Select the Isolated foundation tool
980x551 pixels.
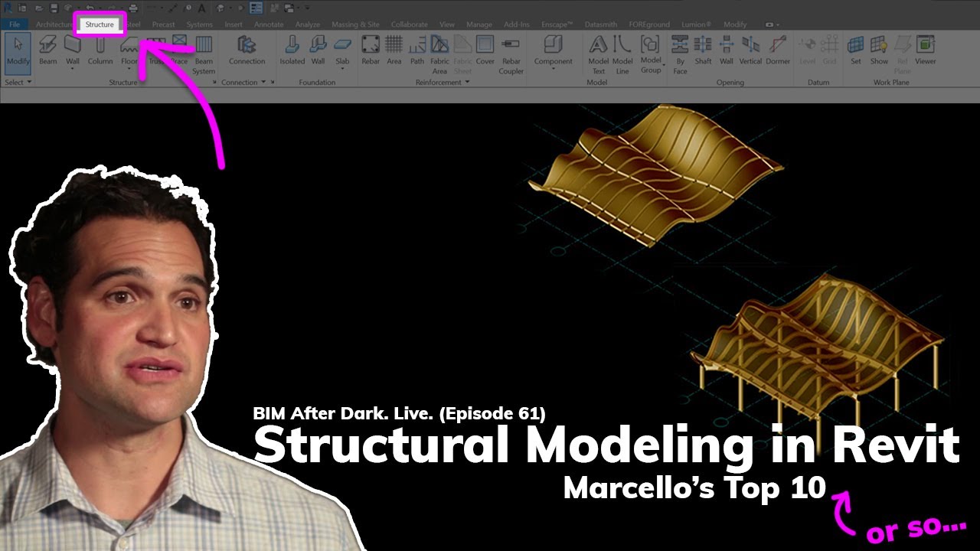click(x=292, y=50)
